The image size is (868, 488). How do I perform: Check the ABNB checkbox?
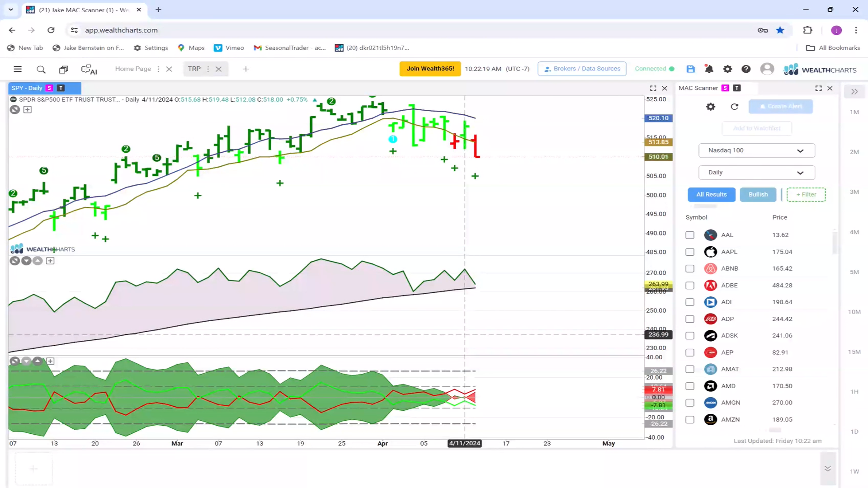click(x=690, y=268)
